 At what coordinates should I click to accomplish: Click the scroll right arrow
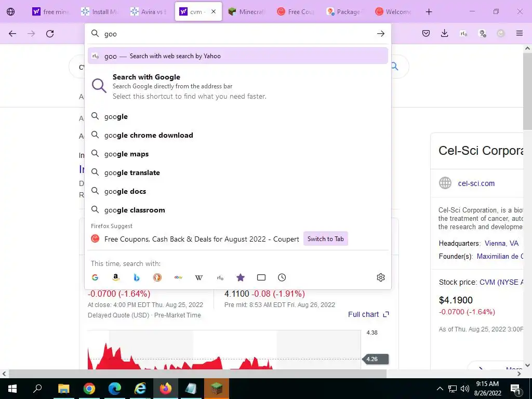519,374
